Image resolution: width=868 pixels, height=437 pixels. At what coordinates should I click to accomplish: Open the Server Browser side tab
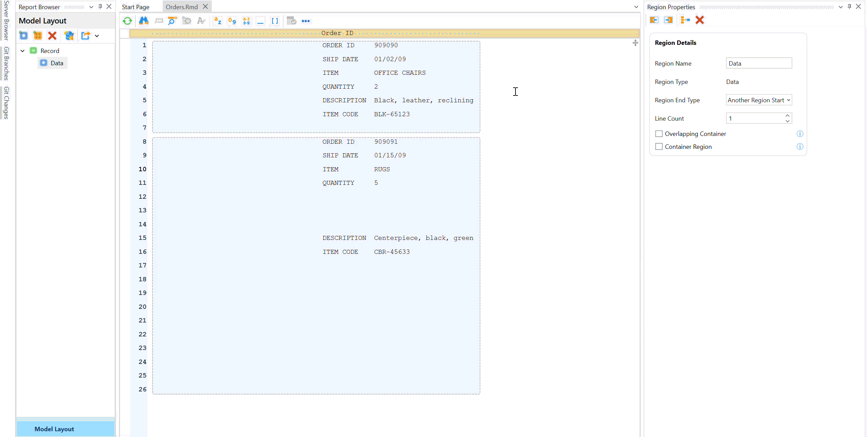[6, 20]
